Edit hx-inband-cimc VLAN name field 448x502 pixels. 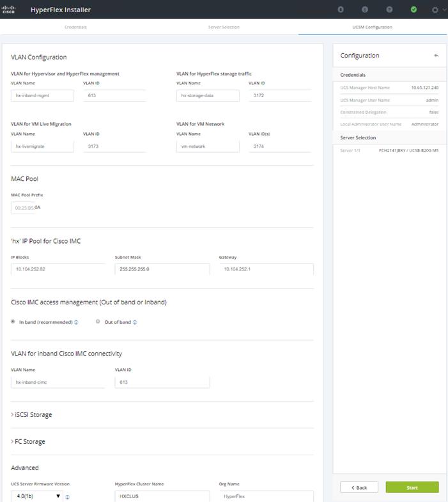tap(58, 382)
